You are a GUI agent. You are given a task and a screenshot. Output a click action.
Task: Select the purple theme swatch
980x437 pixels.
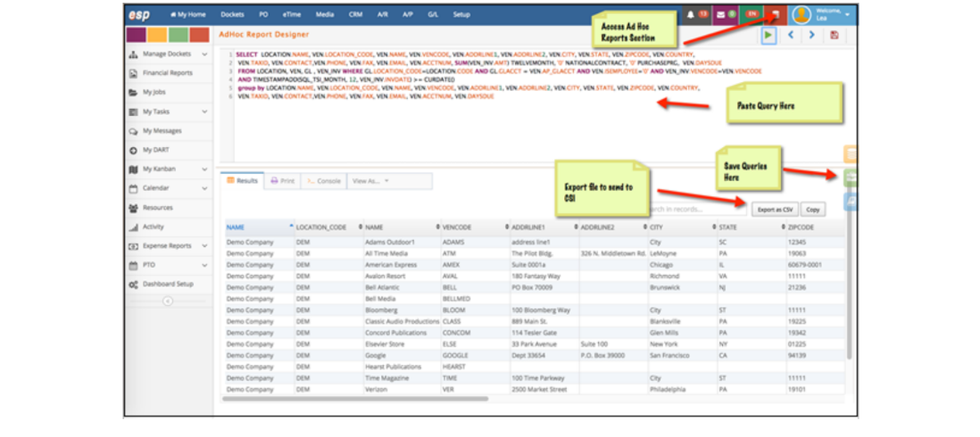(x=137, y=35)
